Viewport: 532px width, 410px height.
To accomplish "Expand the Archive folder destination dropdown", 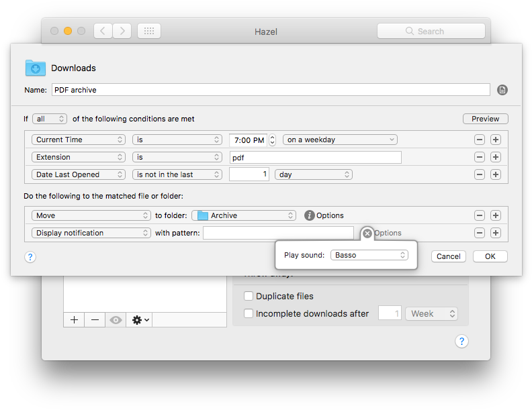I will [x=244, y=215].
